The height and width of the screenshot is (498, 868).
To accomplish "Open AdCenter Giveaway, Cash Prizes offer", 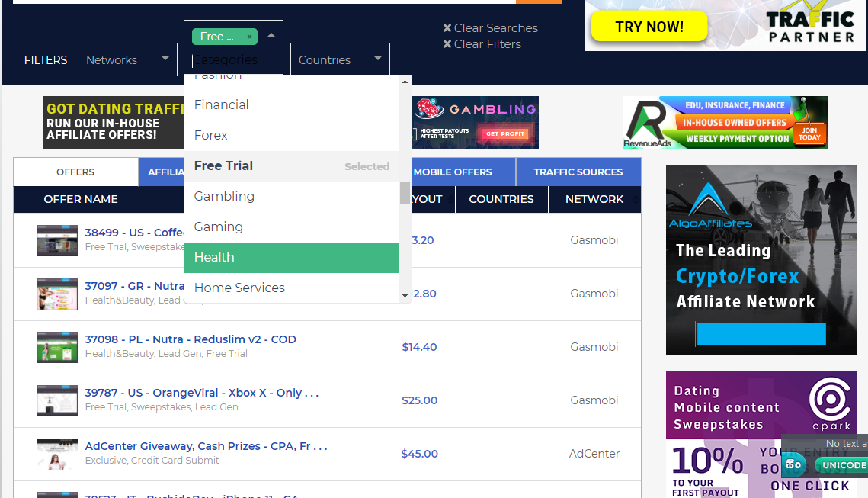I will click(x=206, y=446).
